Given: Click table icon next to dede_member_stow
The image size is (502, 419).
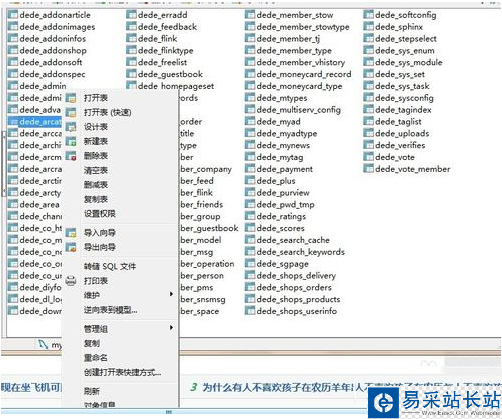Looking at the screenshot, I should pyautogui.click(x=250, y=15).
